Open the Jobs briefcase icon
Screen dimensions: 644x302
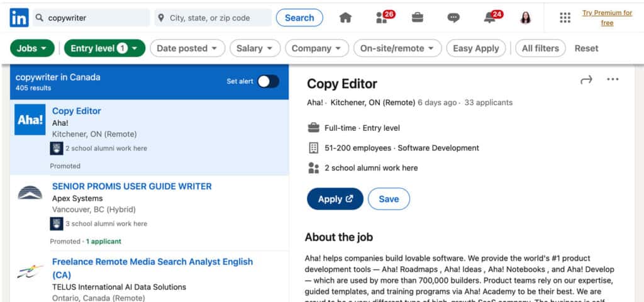point(417,18)
